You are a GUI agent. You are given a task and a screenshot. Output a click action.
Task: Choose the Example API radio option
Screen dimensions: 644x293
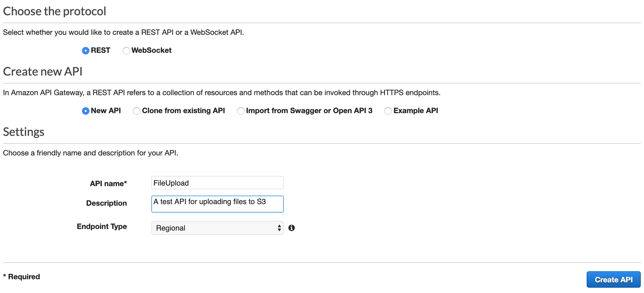388,111
